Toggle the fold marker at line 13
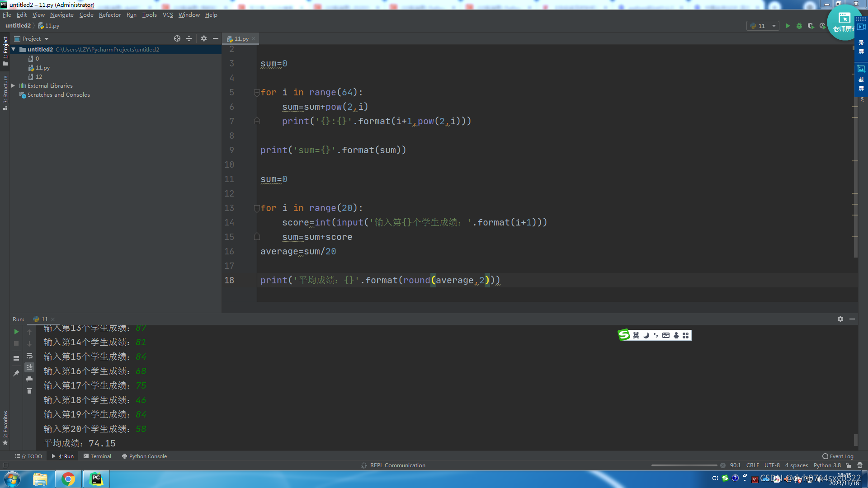The height and width of the screenshot is (488, 868). click(x=257, y=208)
